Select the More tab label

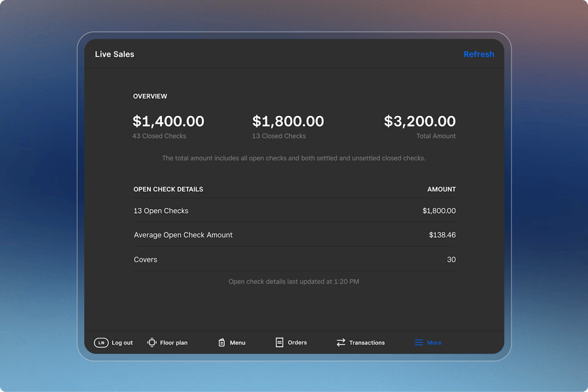[434, 343]
